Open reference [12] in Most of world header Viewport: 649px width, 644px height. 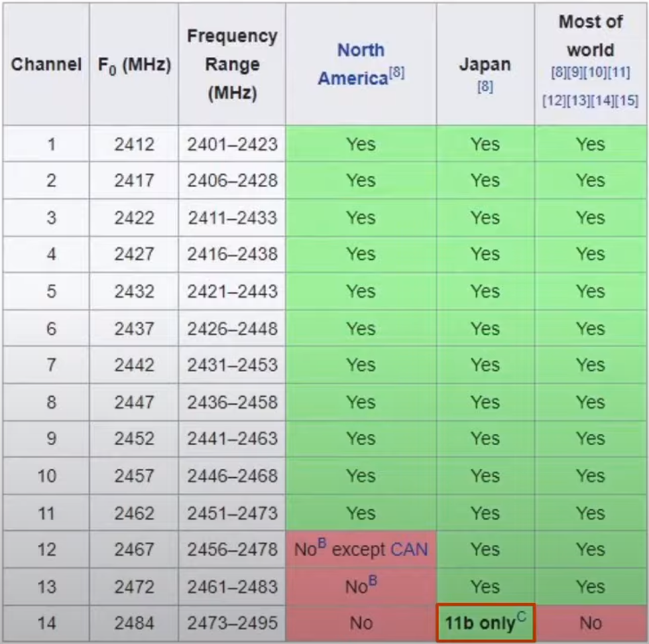554,101
